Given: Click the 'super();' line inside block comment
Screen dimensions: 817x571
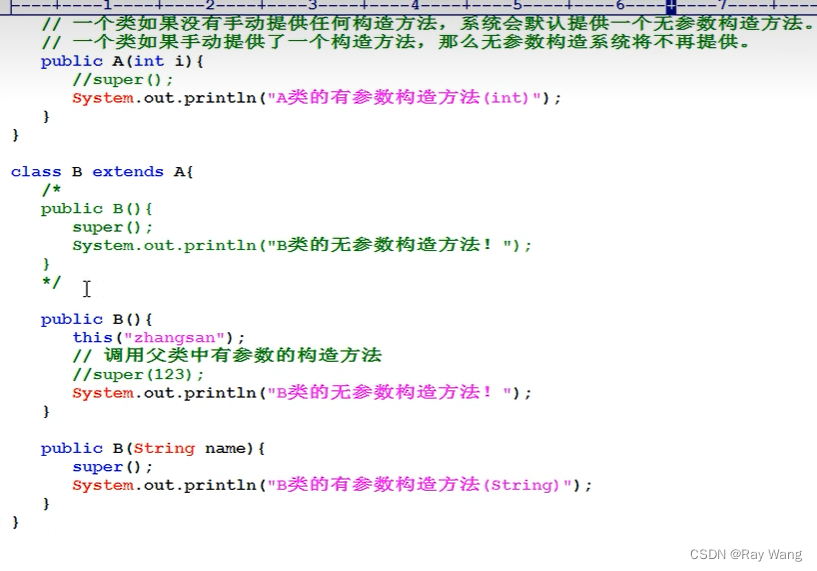Looking at the screenshot, I should pyautogui.click(x=113, y=227).
